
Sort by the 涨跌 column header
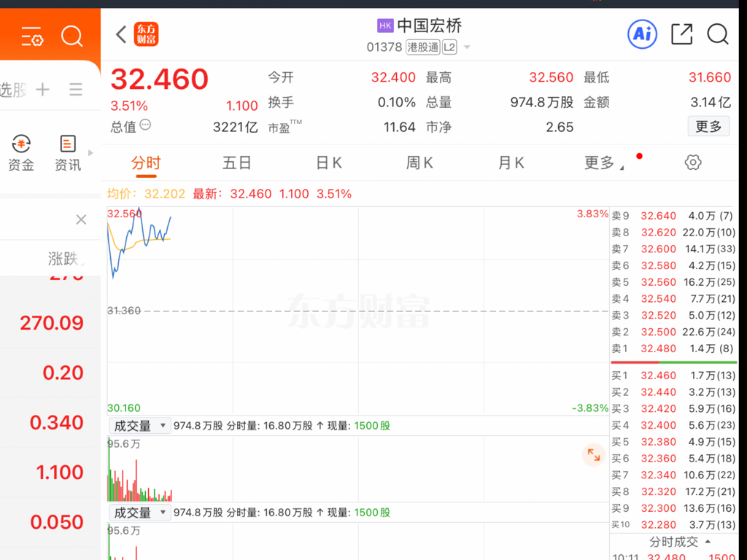tap(65, 259)
